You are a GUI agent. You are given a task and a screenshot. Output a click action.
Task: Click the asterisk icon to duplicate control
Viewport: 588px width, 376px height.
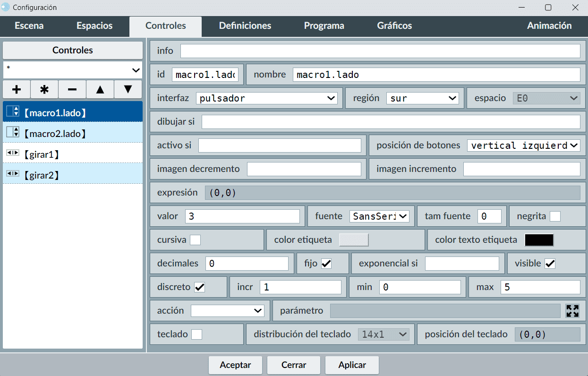[x=44, y=89]
